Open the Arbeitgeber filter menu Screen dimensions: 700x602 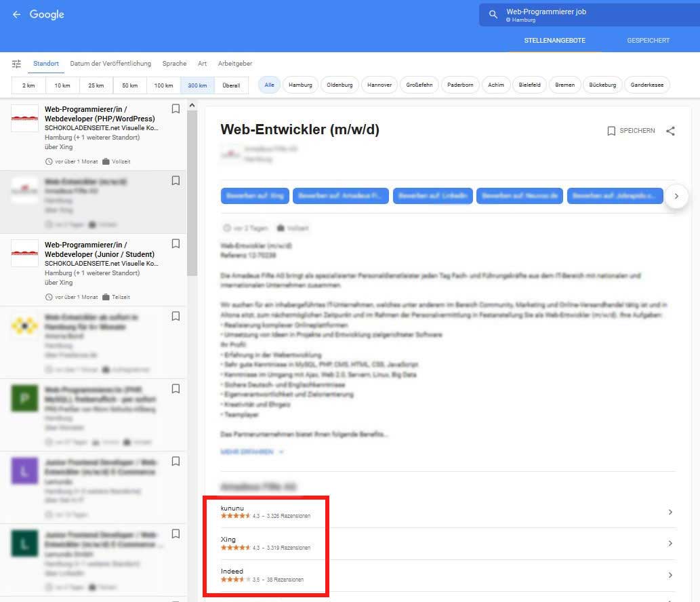point(234,63)
